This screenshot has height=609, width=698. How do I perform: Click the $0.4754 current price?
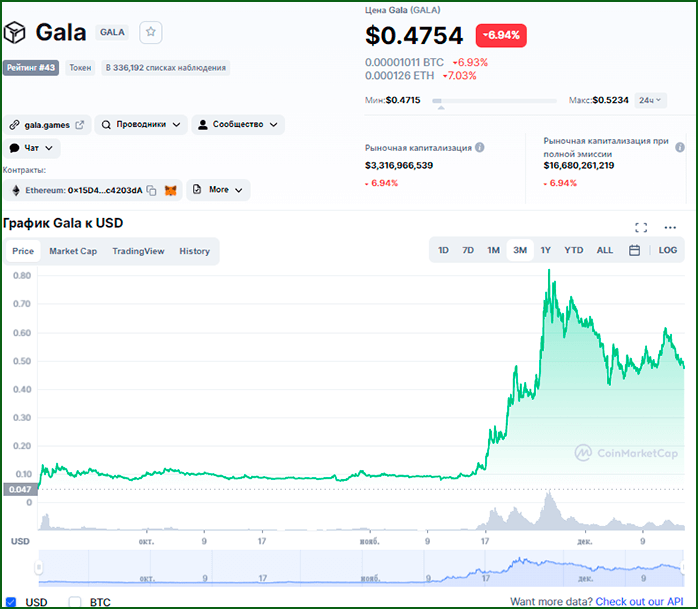click(x=414, y=36)
